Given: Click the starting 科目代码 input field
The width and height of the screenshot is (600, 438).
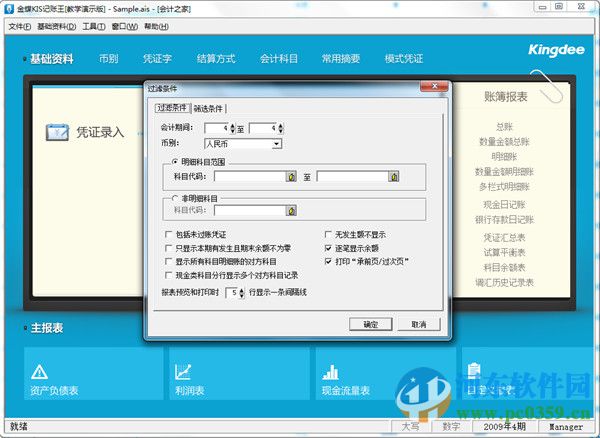Looking at the screenshot, I should click(x=250, y=176).
